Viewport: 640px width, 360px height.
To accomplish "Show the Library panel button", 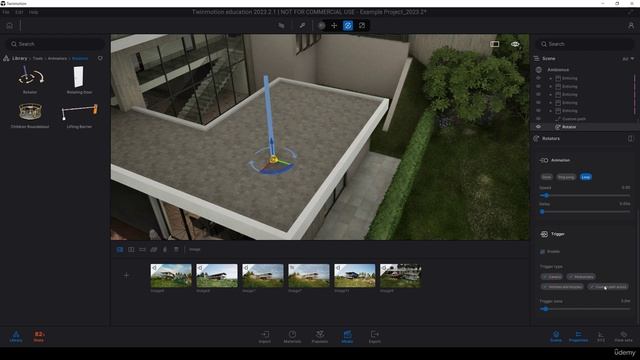I will (16, 336).
